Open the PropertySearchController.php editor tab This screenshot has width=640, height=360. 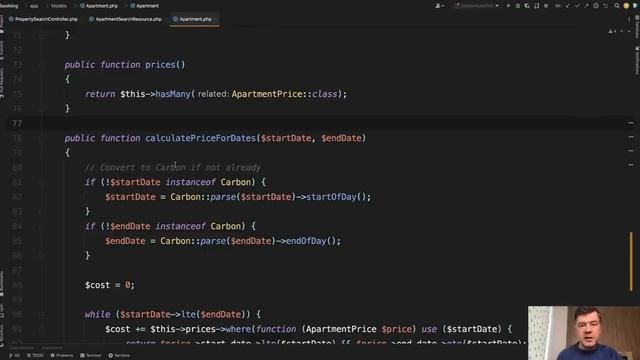click(x=43, y=19)
